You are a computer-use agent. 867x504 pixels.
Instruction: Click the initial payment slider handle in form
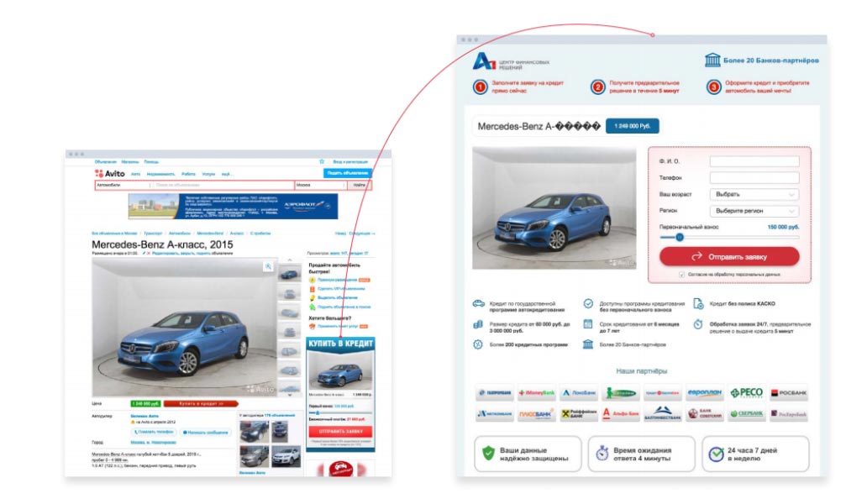click(x=680, y=238)
